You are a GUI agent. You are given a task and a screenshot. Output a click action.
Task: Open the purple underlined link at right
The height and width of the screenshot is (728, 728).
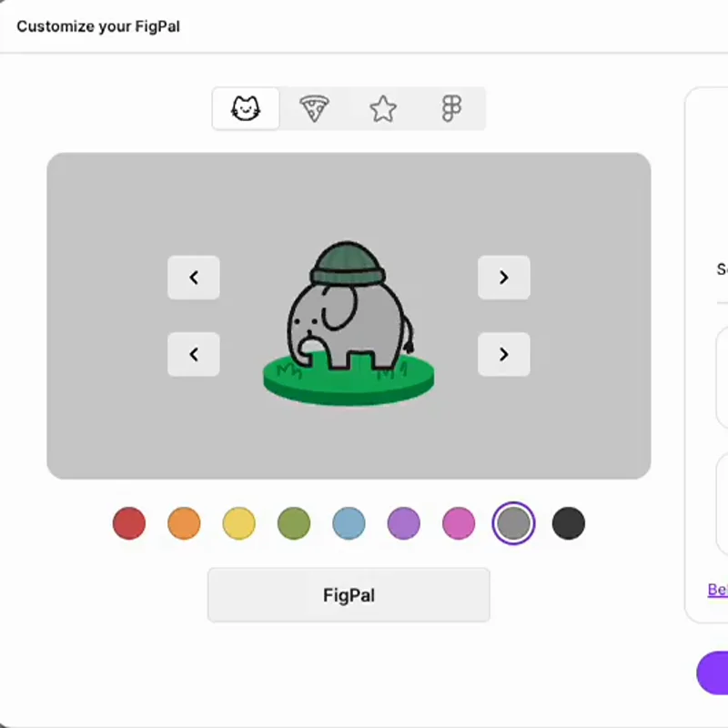pos(718,590)
